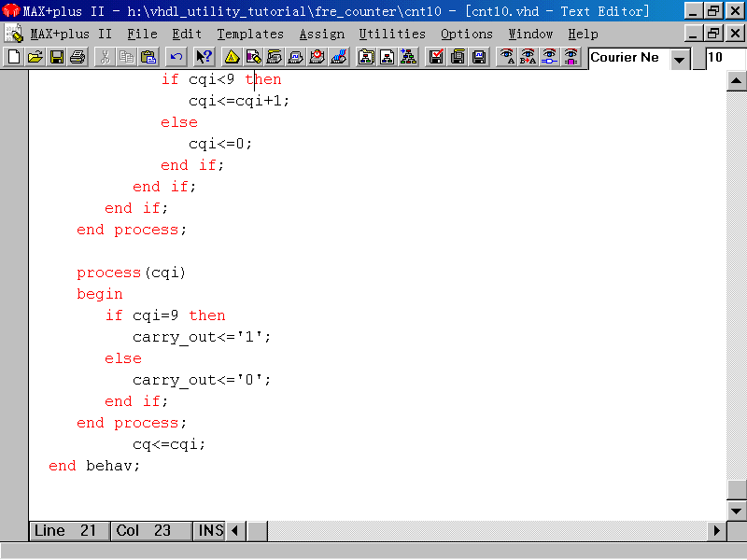
Task: Open top of hierarchy tree icon
Action: point(409,57)
